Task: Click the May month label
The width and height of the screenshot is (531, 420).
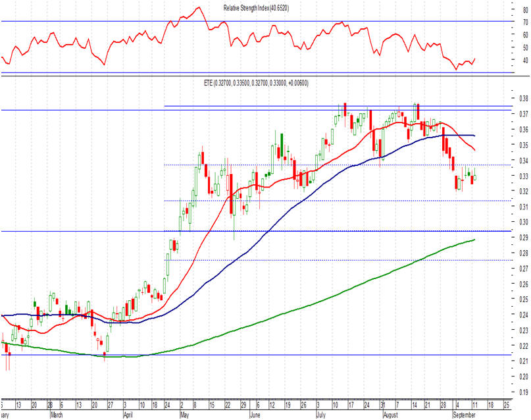Action: pyautogui.click(x=184, y=415)
